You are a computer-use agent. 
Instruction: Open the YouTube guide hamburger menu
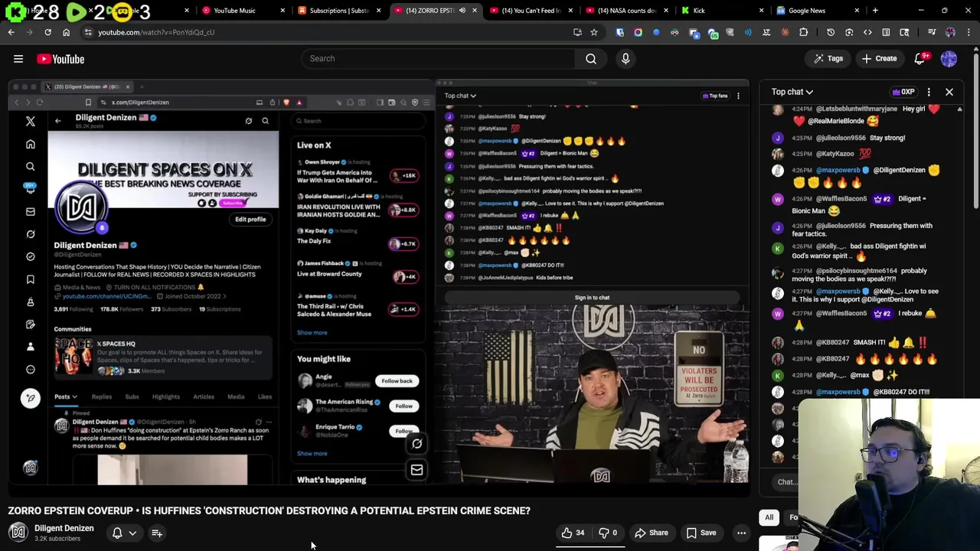tap(18, 59)
